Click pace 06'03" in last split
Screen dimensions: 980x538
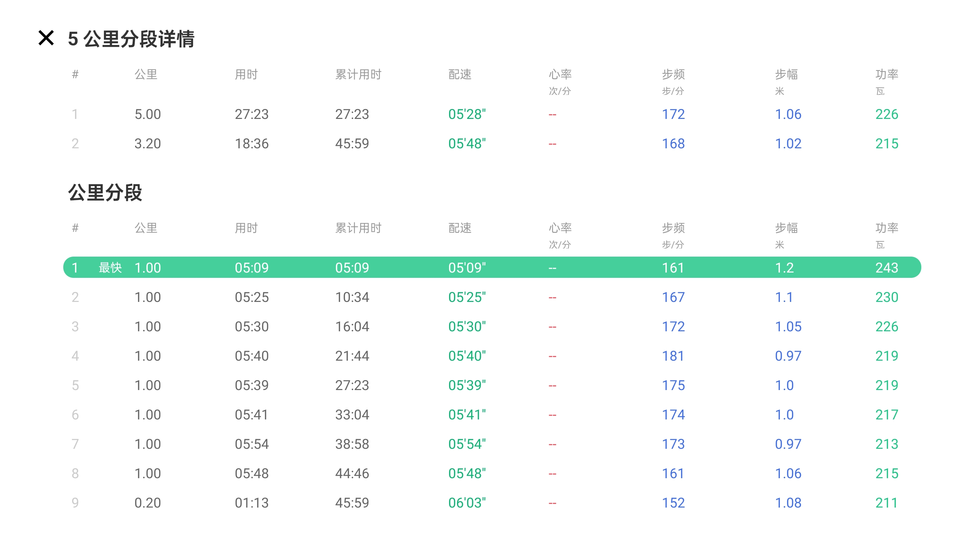click(467, 503)
